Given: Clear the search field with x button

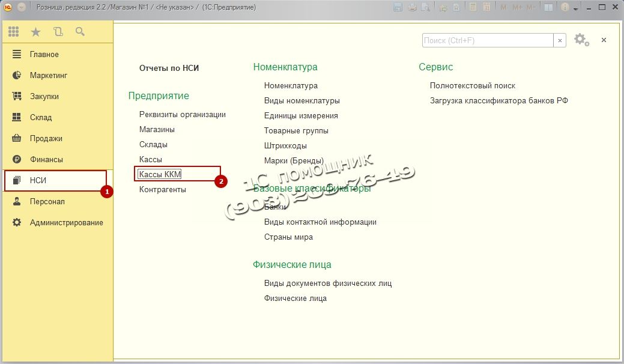Looking at the screenshot, I should point(560,40).
